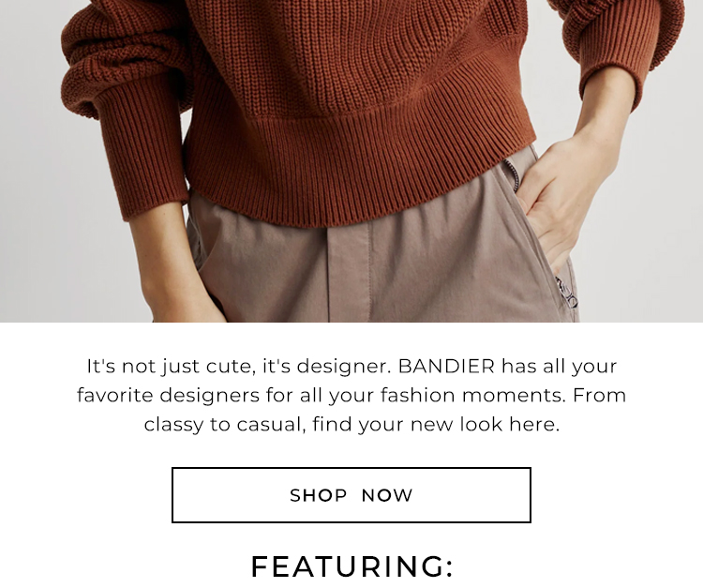This screenshot has width=703, height=588.
Task: Click the phrase "fashion moments"
Action: (x=473, y=396)
